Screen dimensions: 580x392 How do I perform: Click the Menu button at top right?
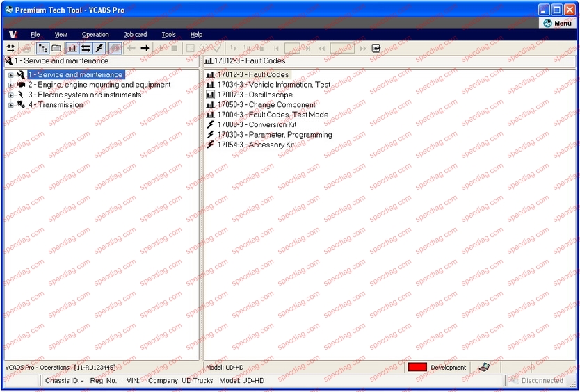pyautogui.click(x=557, y=23)
